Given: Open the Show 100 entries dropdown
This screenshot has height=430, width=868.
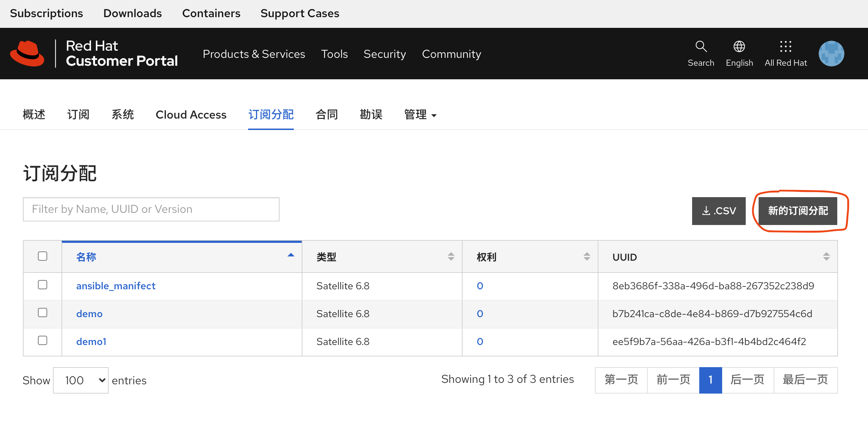Looking at the screenshot, I should [x=81, y=380].
